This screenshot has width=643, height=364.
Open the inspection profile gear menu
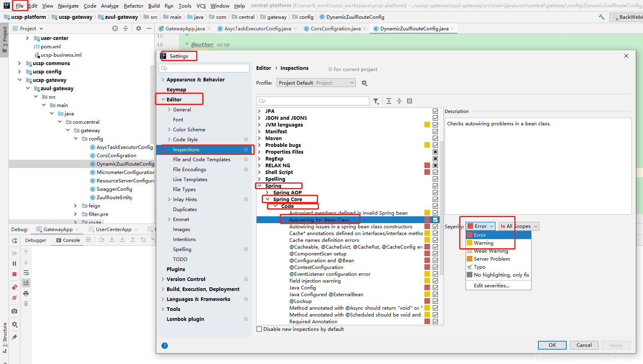pyautogui.click(x=364, y=83)
